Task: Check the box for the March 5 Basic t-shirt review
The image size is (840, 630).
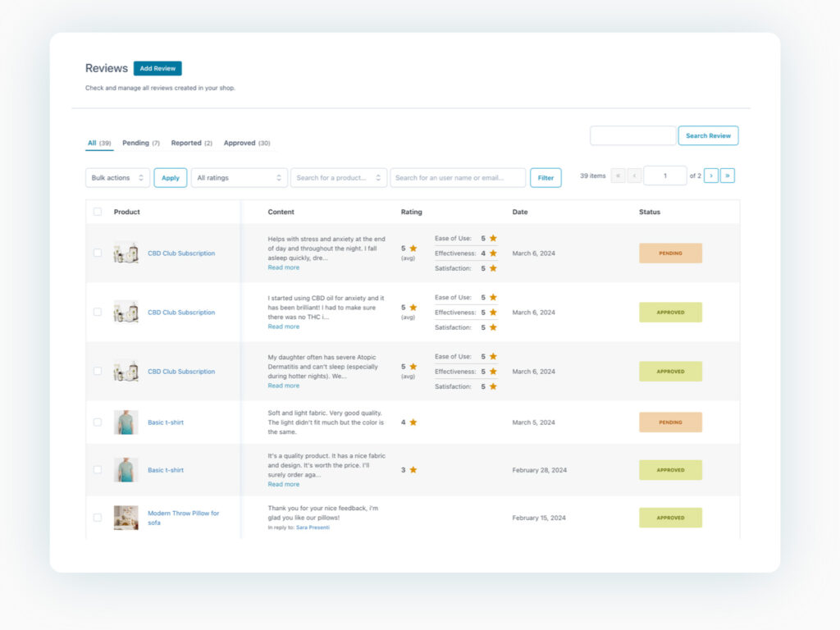Action: [98, 422]
